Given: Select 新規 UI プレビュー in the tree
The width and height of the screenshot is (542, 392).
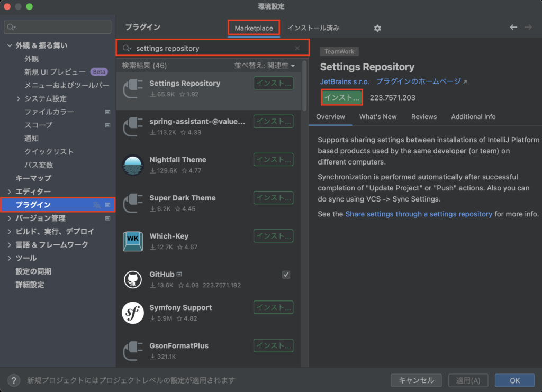Looking at the screenshot, I should click(x=55, y=72).
